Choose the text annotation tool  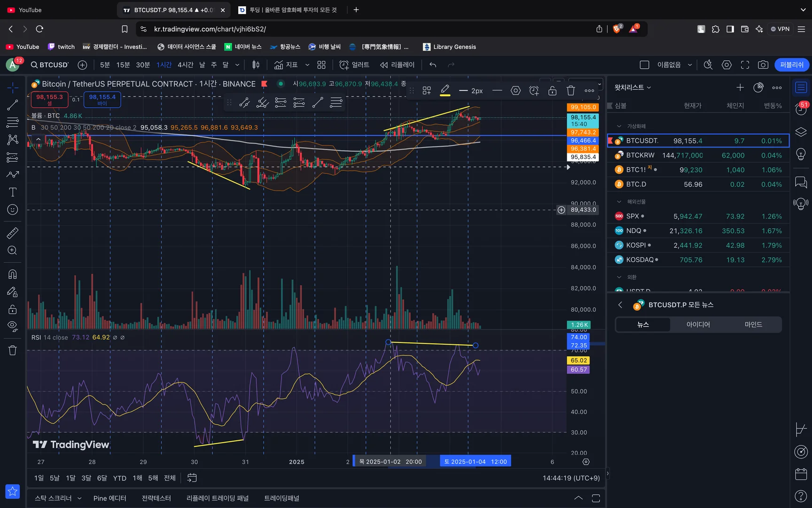(13, 192)
